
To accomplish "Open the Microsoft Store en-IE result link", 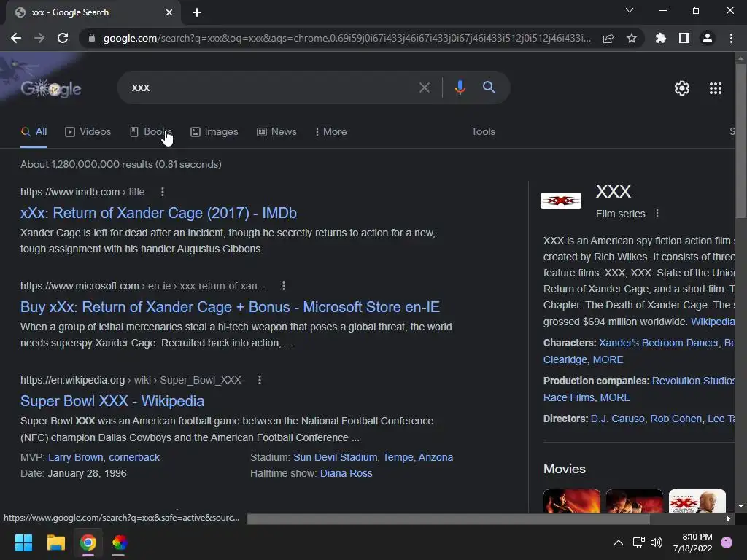I will [230, 307].
